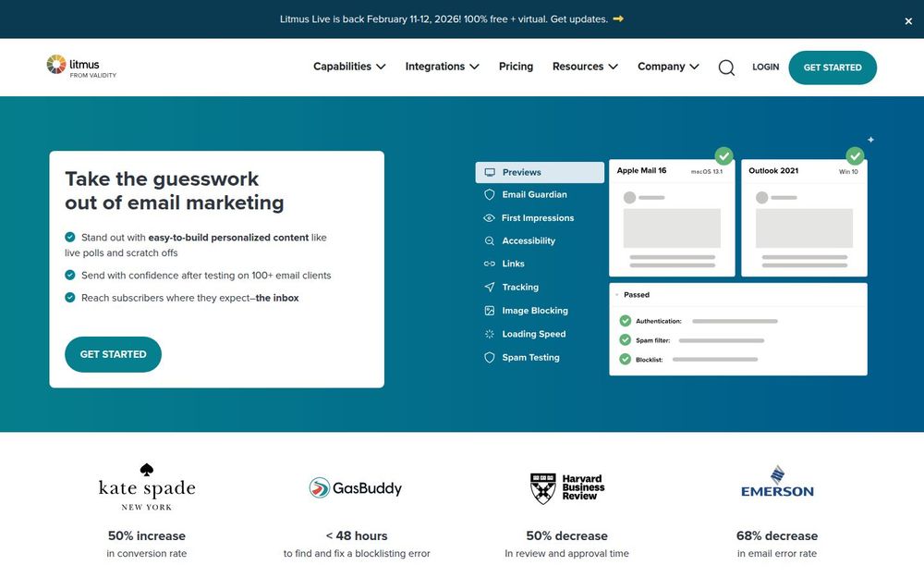Click the '50% decrease' statistic

(x=567, y=535)
